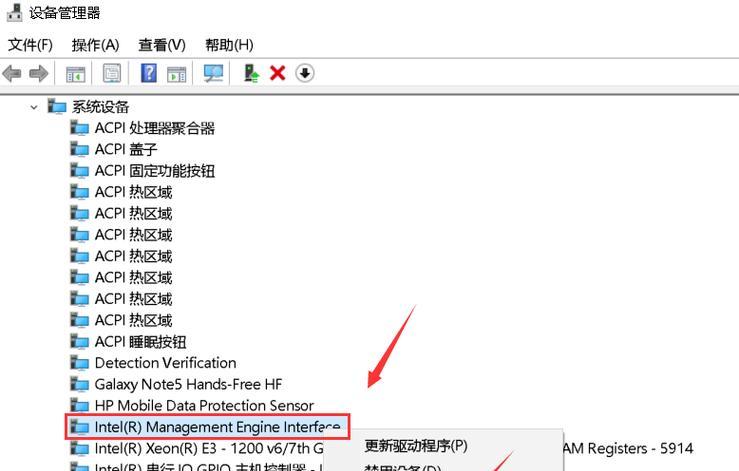The height and width of the screenshot is (471, 739).
Task: Click the 系统设备 category folder icon
Action: 57,107
